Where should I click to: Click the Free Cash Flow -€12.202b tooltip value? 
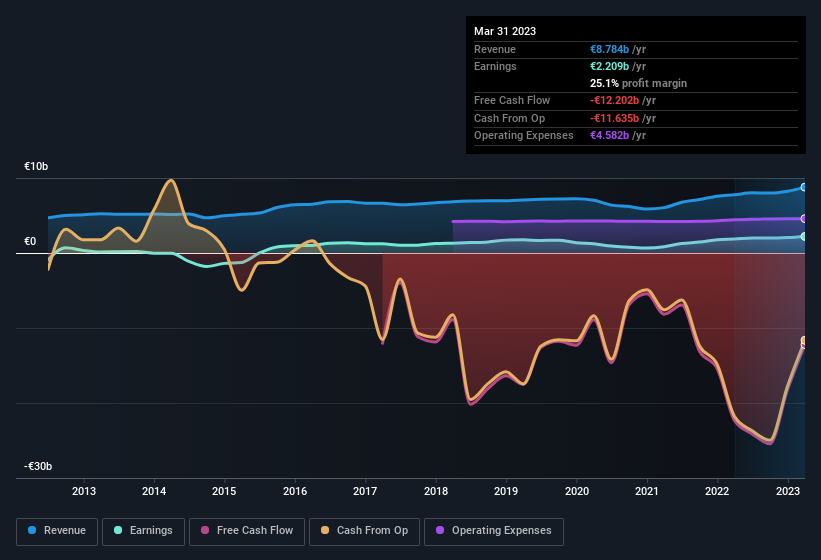[622, 100]
